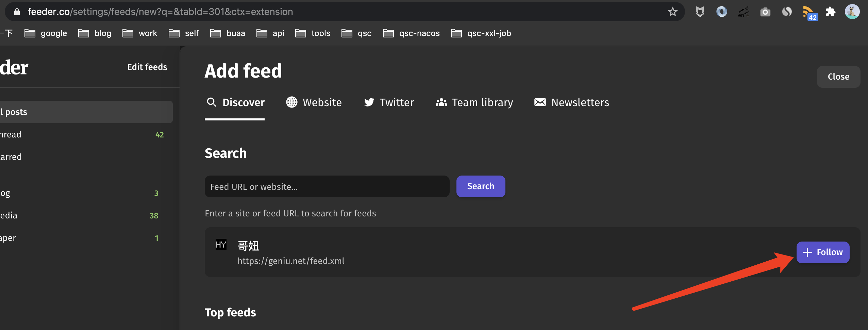Click the purple Search button
The width and height of the screenshot is (868, 330).
pyautogui.click(x=481, y=186)
